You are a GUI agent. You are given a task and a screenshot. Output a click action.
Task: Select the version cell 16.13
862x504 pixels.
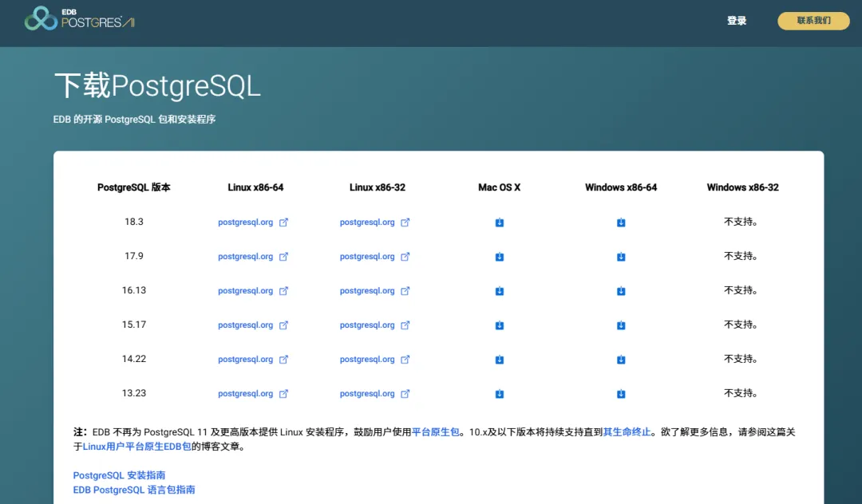point(133,290)
